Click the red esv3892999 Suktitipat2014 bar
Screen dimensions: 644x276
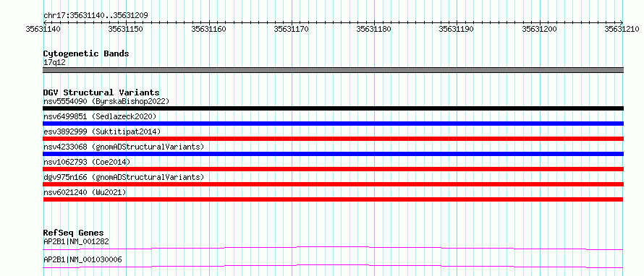click(x=333, y=139)
